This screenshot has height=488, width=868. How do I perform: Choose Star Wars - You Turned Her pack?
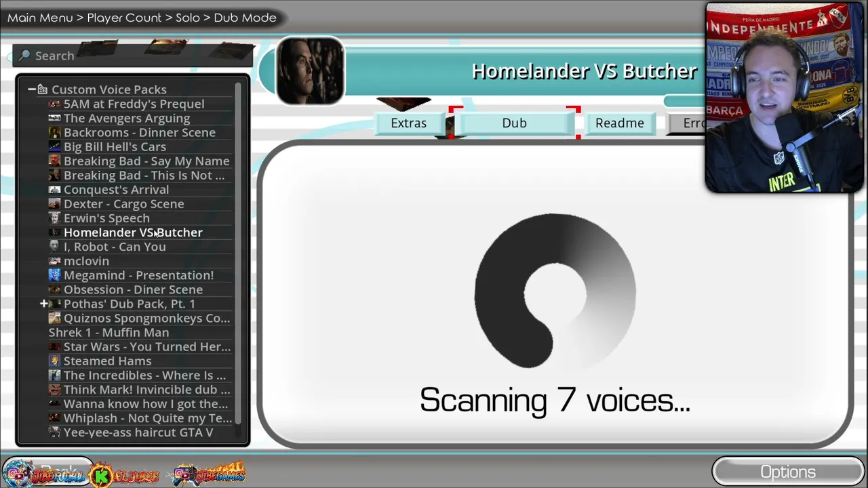140,346
